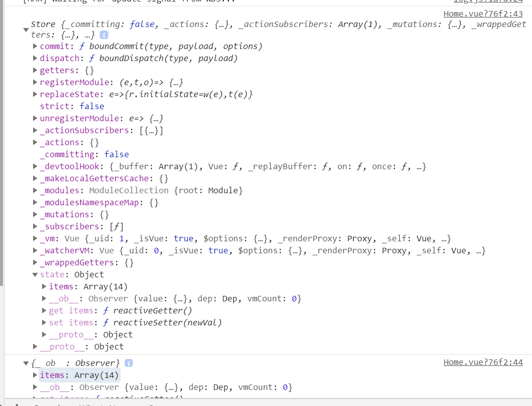
Task: Click the Store summary header text
Action: pyautogui.click(x=278, y=30)
